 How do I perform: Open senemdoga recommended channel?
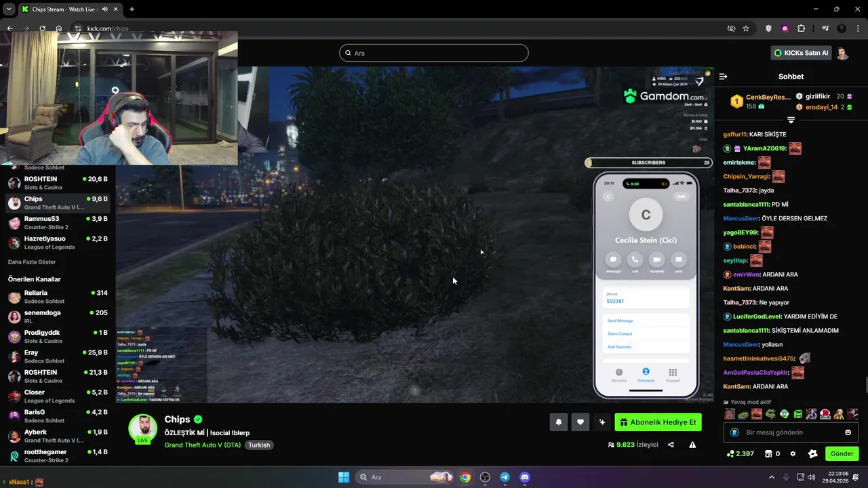pos(58,317)
